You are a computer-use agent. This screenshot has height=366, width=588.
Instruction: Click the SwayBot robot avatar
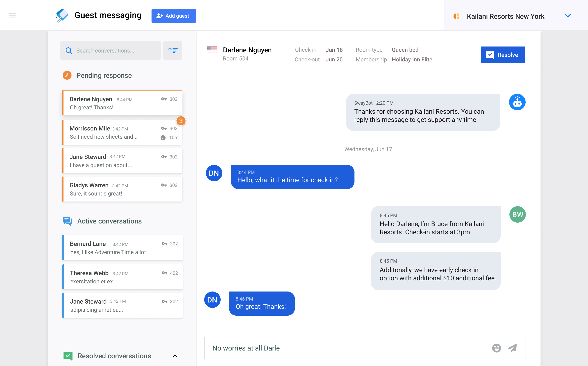click(517, 102)
